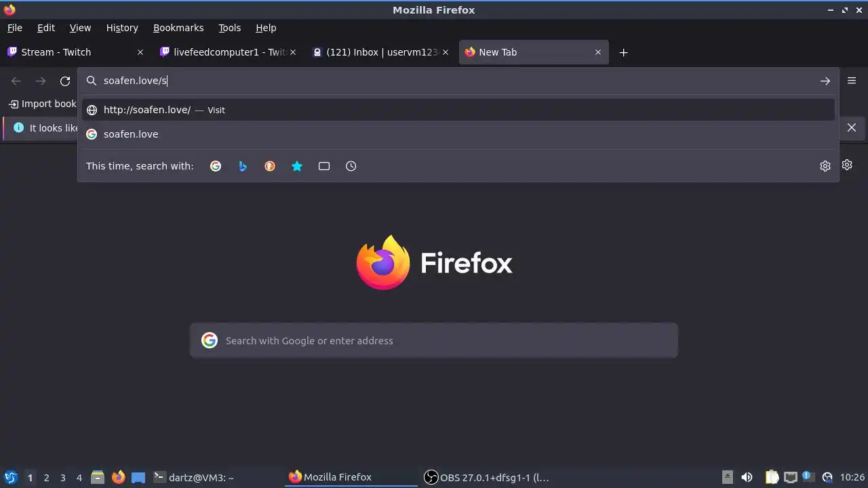Close the Stream - Twitch tab
The image size is (868, 488).
tap(140, 52)
